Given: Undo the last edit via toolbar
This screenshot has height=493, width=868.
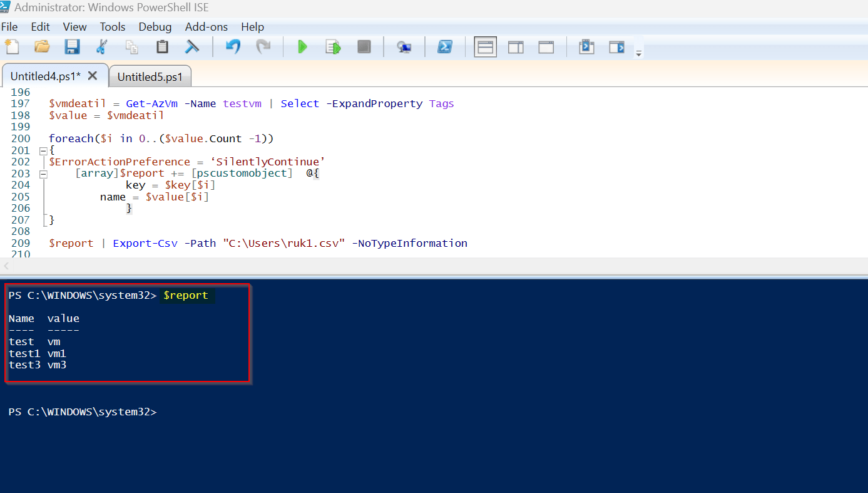Looking at the screenshot, I should (232, 46).
